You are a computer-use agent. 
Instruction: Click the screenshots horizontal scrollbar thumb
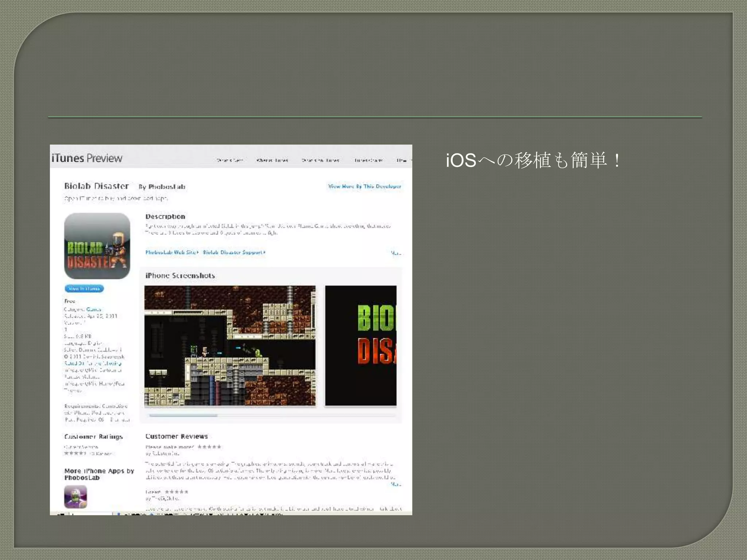tap(183, 415)
